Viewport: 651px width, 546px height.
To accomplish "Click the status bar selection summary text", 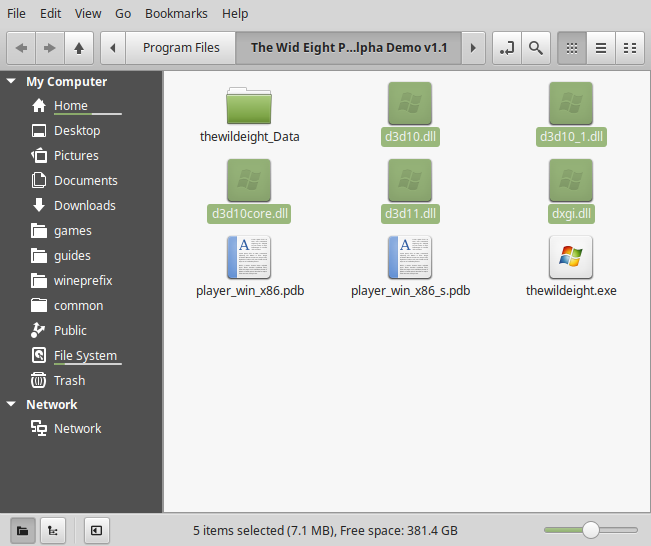I will pos(325,530).
